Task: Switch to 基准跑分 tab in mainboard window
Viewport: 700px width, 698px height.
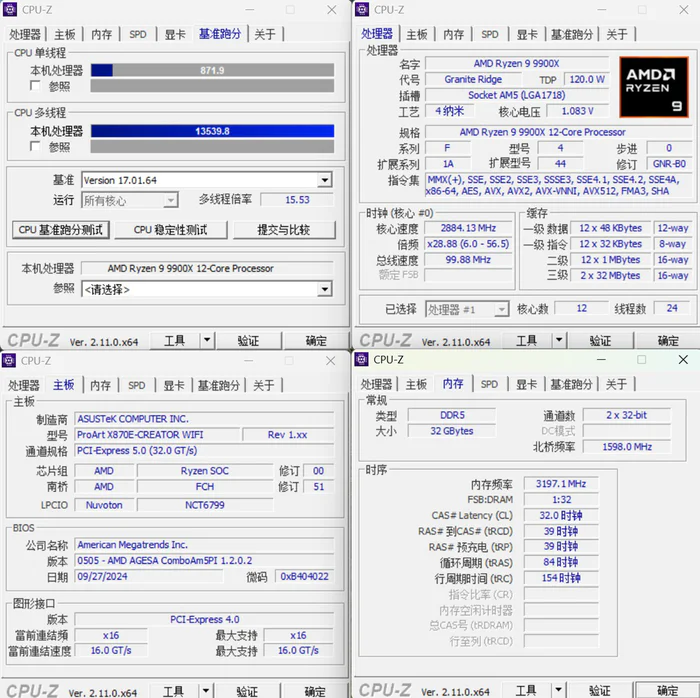Action: pos(218,385)
